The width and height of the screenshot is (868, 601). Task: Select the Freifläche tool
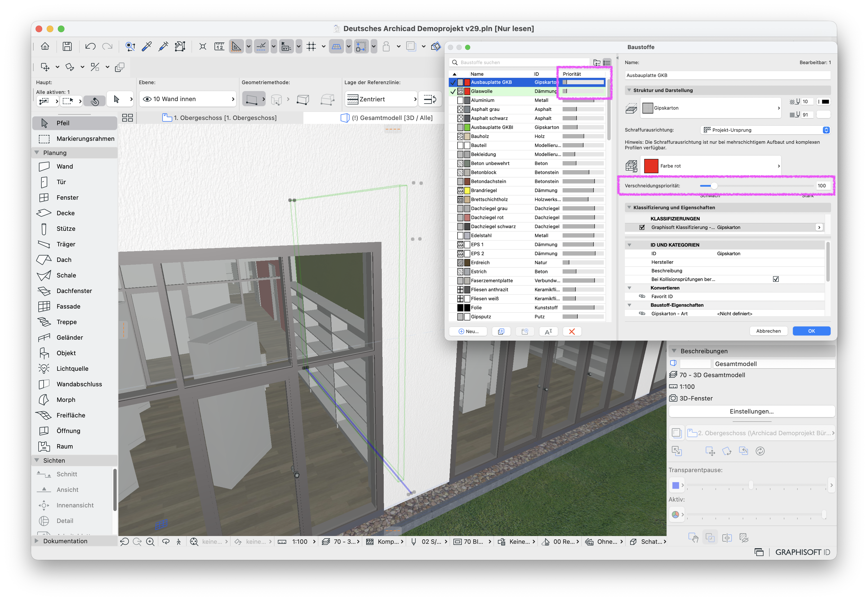click(x=74, y=415)
